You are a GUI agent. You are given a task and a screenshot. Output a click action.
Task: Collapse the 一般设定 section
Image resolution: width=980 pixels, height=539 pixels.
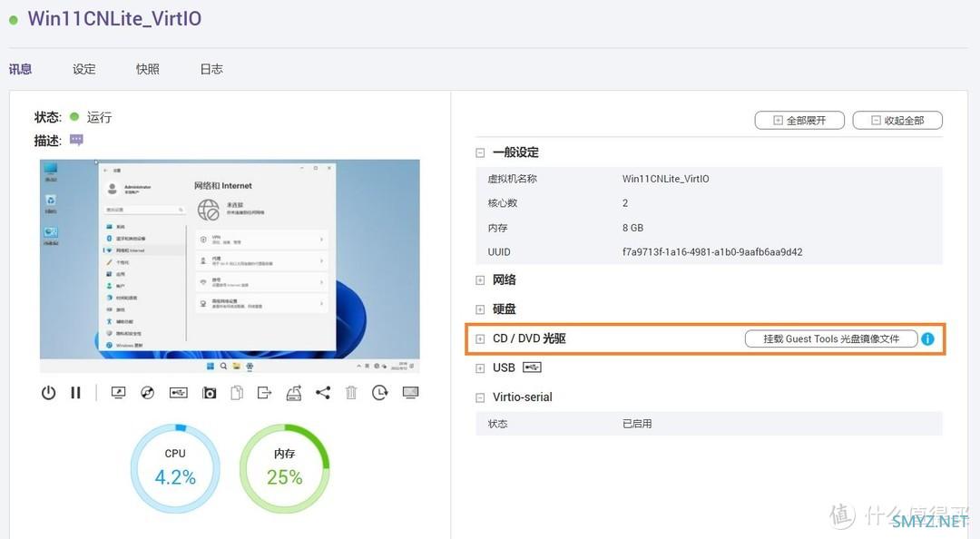[x=480, y=152]
